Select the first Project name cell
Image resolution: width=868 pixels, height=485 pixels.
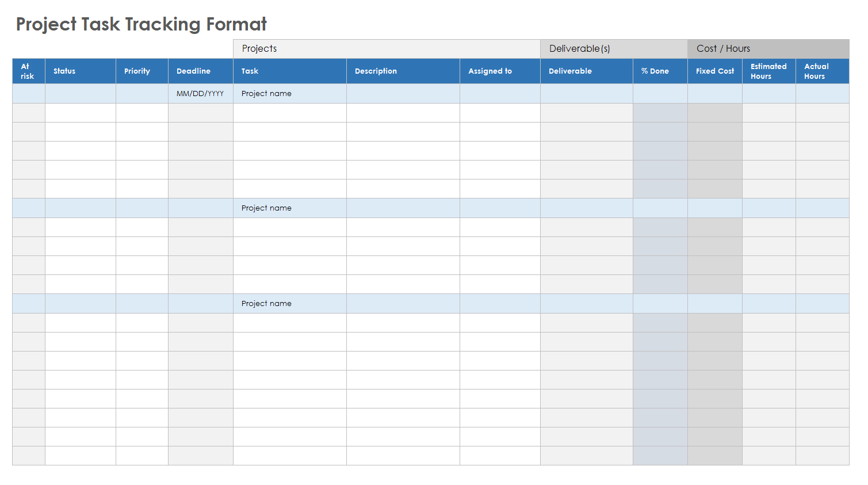289,94
